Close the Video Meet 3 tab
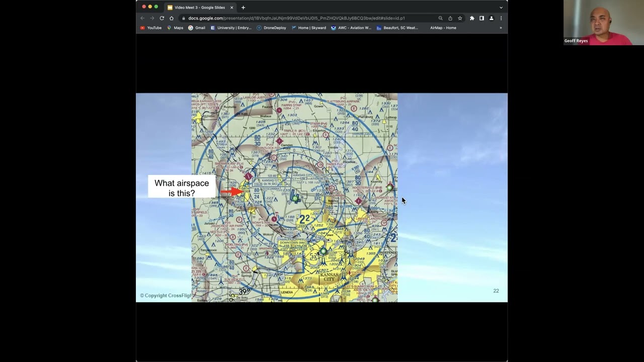 tap(231, 8)
